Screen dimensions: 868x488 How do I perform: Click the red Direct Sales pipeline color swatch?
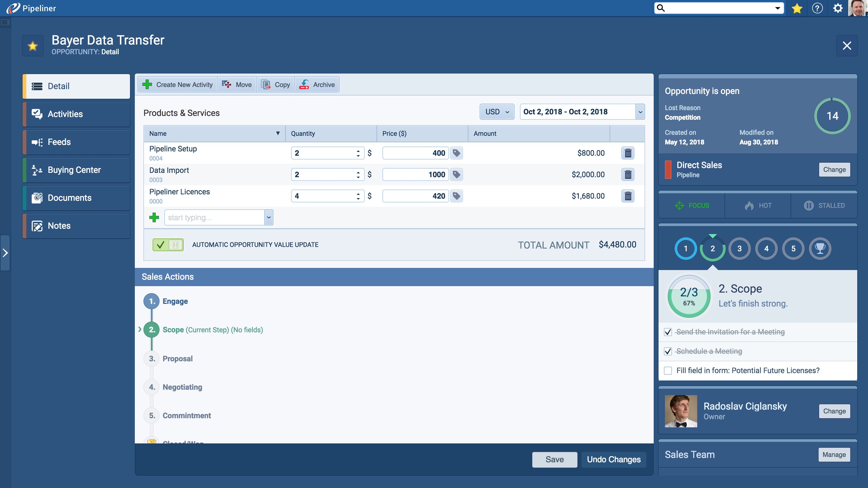click(668, 170)
